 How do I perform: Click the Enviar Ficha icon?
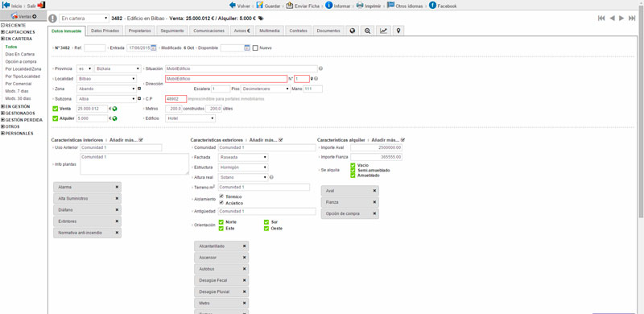coord(290,6)
